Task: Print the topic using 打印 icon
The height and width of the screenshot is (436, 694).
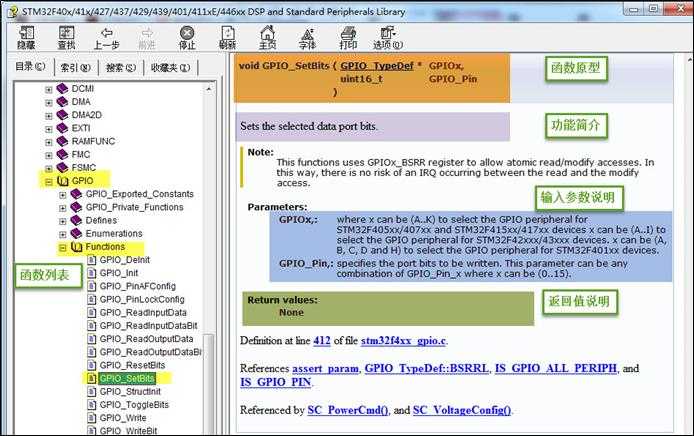Action: coord(347,37)
